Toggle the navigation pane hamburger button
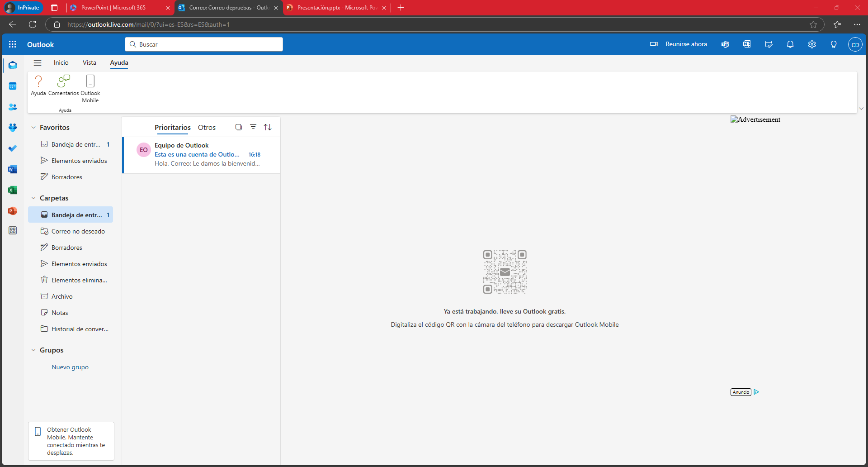The width and height of the screenshot is (868, 467). coord(38,63)
